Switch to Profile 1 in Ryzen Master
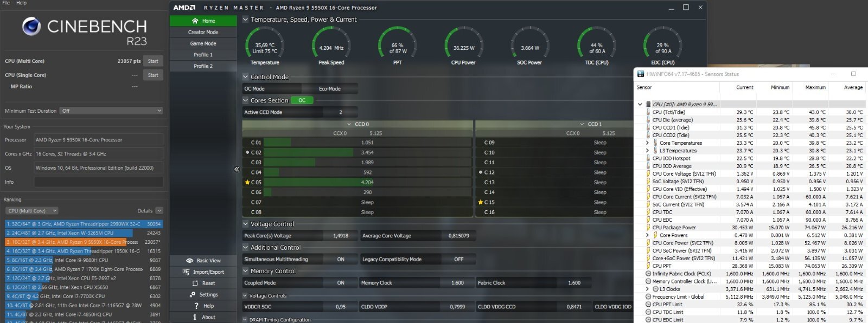 [x=203, y=55]
